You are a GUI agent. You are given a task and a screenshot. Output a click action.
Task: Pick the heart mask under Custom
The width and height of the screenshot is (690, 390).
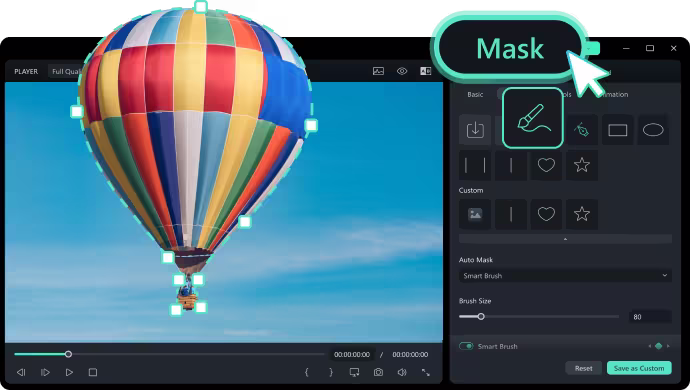click(546, 214)
